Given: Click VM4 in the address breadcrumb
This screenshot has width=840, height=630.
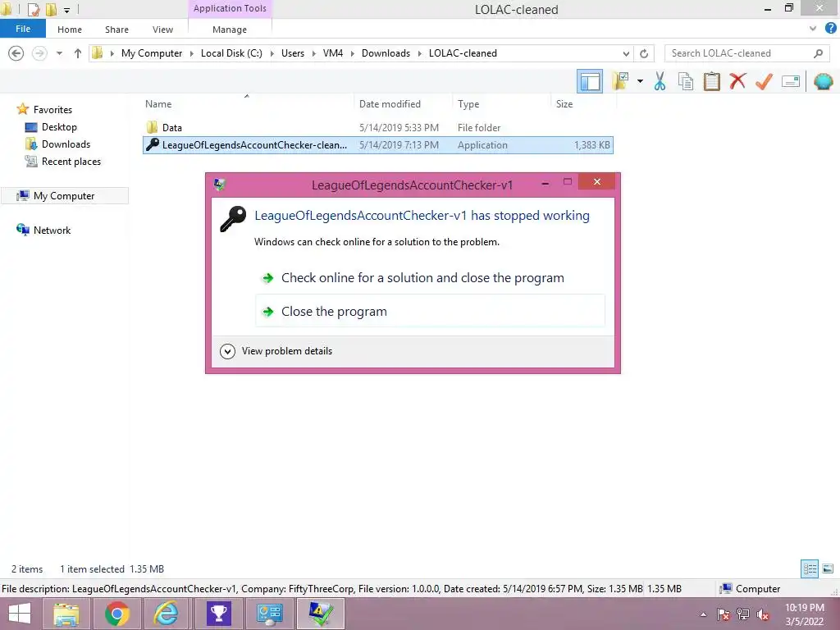Looking at the screenshot, I should point(333,53).
